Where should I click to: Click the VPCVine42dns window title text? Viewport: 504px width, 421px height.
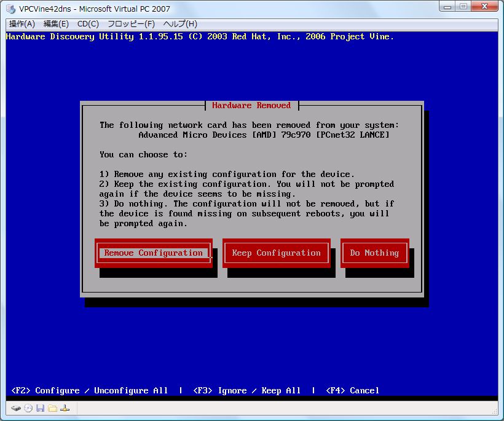pyautogui.click(x=95, y=9)
